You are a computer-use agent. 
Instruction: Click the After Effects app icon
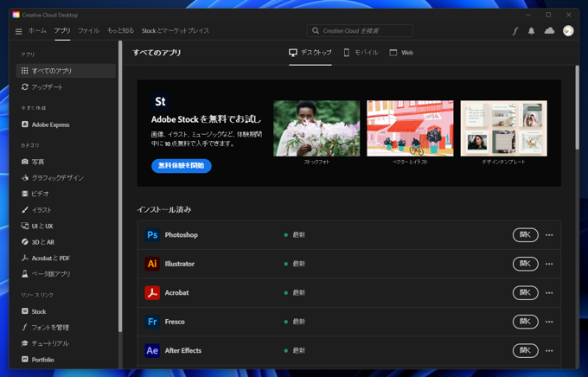tap(152, 350)
